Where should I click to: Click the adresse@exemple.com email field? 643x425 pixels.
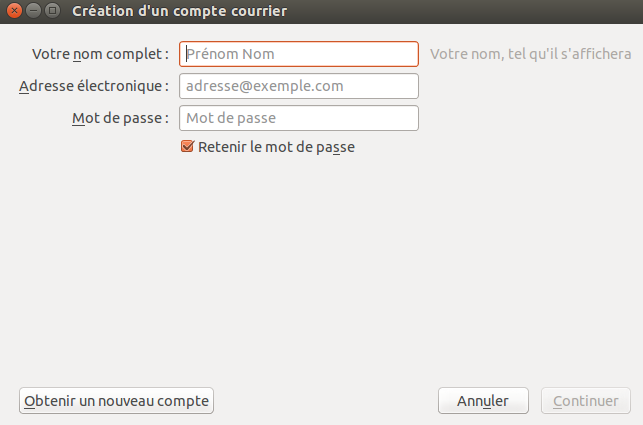[x=298, y=86]
